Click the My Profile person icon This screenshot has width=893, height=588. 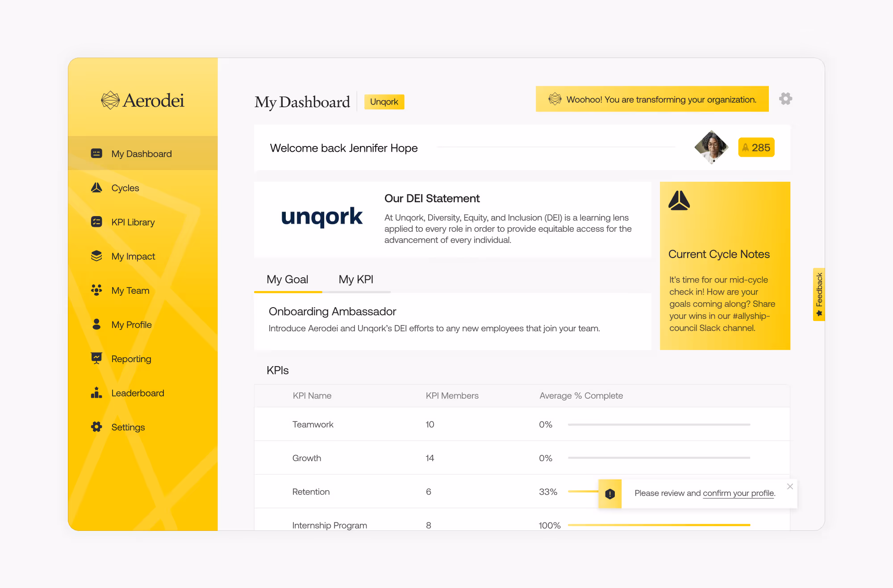point(96,324)
